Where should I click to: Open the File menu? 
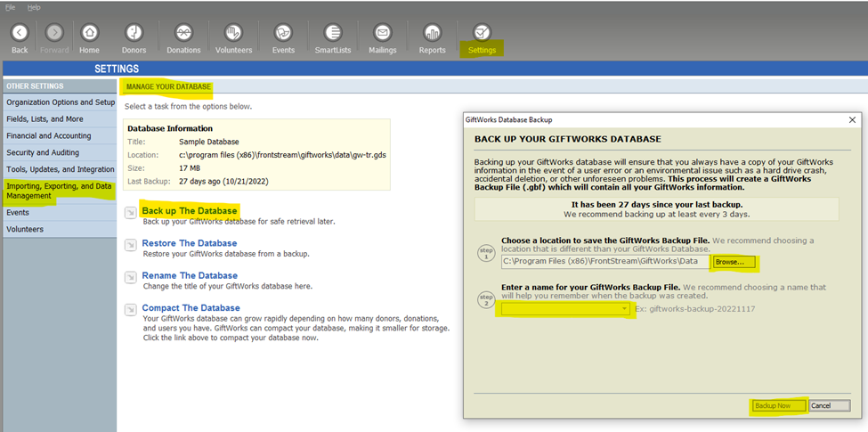pyautogui.click(x=11, y=8)
